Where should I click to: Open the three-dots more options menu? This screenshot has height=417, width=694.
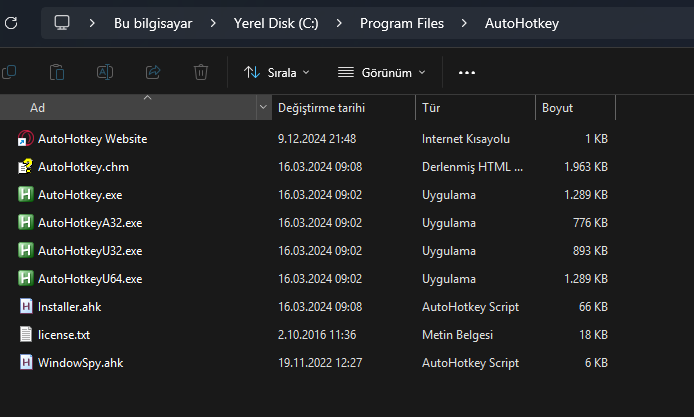466,72
